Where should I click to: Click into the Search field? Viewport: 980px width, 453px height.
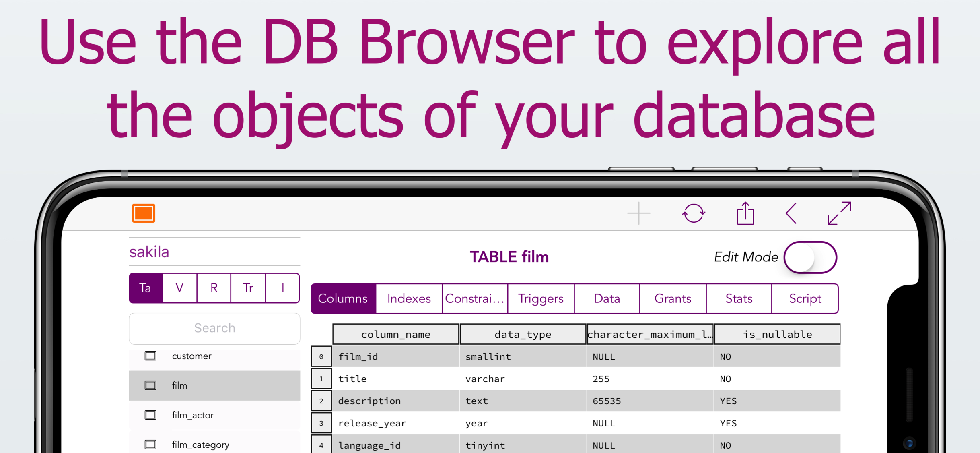point(214,328)
